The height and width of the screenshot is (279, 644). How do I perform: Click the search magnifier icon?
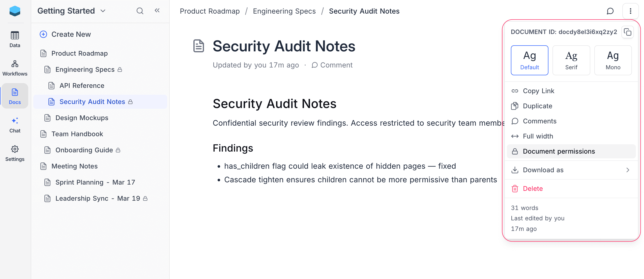coord(140,11)
